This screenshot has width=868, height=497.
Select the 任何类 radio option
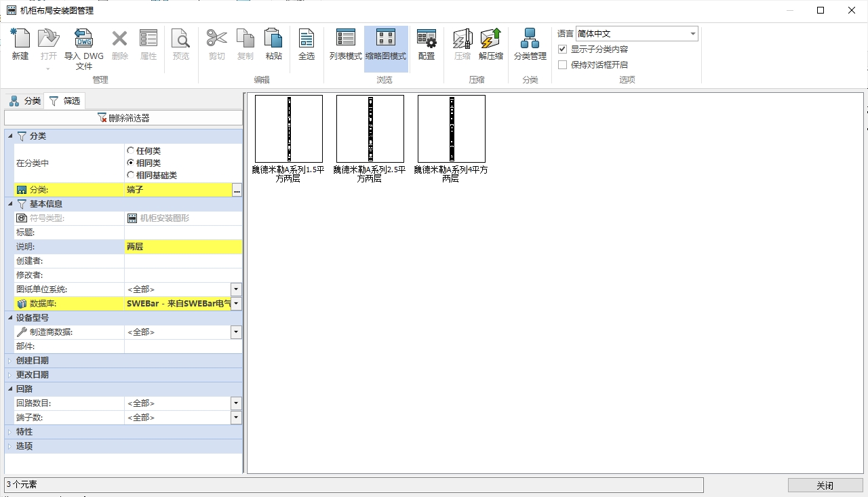click(x=131, y=151)
